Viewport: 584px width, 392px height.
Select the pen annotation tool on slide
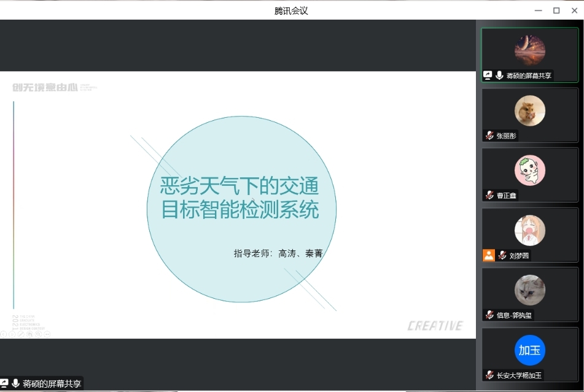click(x=21, y=334)
